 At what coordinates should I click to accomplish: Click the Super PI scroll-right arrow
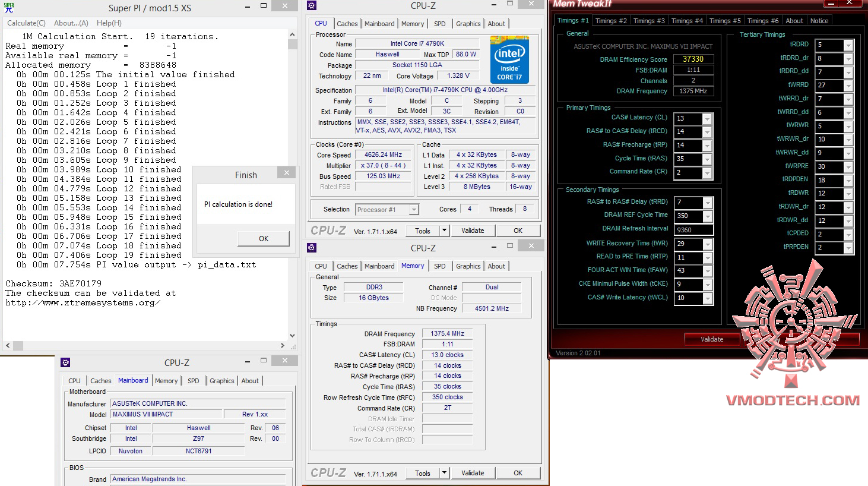283,345
